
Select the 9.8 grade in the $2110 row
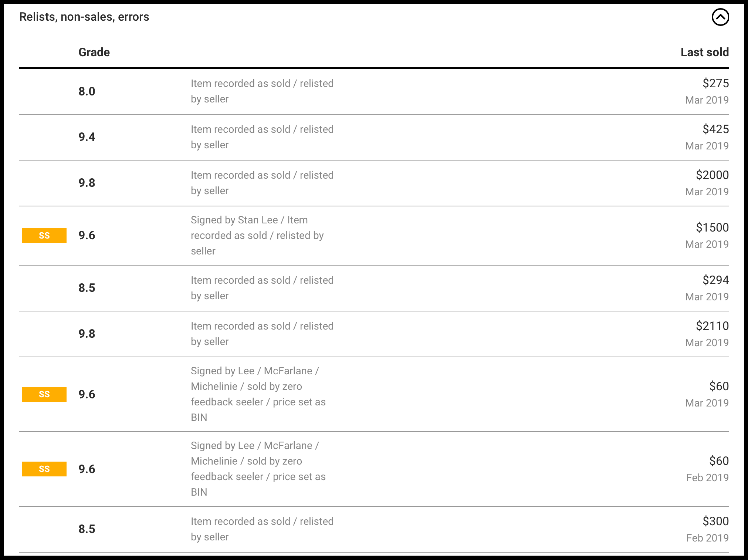(x=87, y=334)
